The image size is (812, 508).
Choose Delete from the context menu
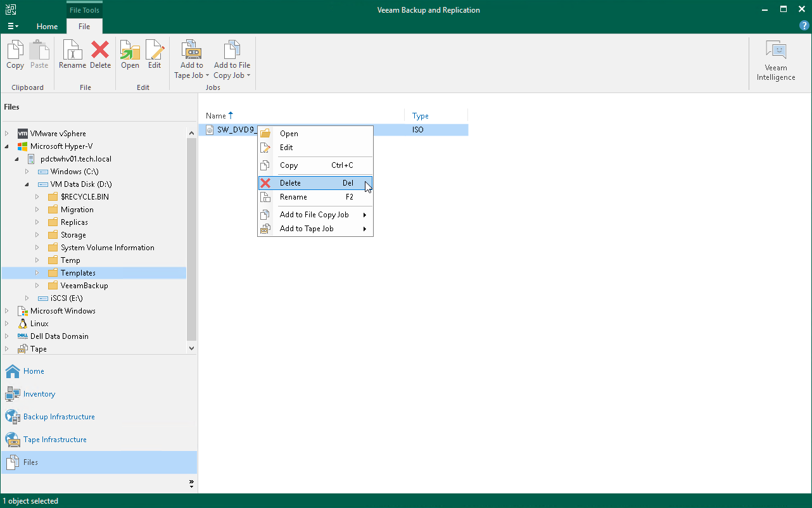click(315, 183)
